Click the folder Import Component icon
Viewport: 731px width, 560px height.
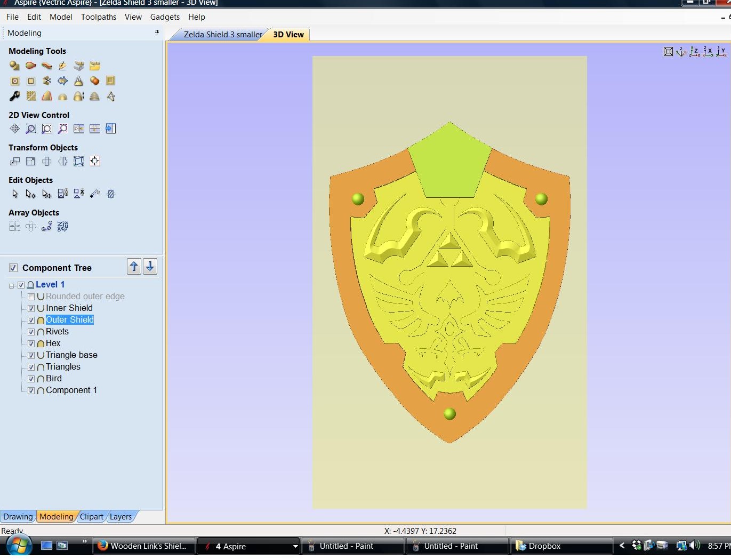pos(95,66)
